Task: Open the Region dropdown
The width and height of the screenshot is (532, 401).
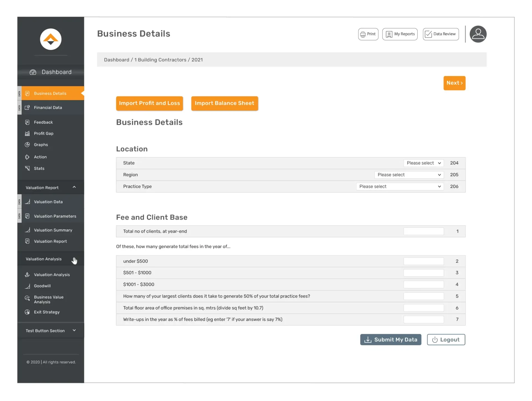Action: pyautogui.click(x=409, y=175)
